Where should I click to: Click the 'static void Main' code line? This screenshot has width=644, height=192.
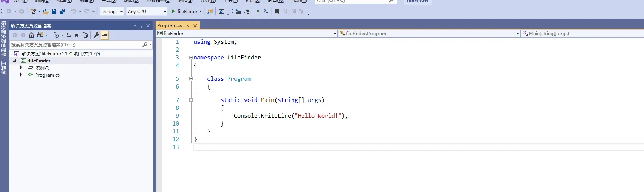(272, 100)
